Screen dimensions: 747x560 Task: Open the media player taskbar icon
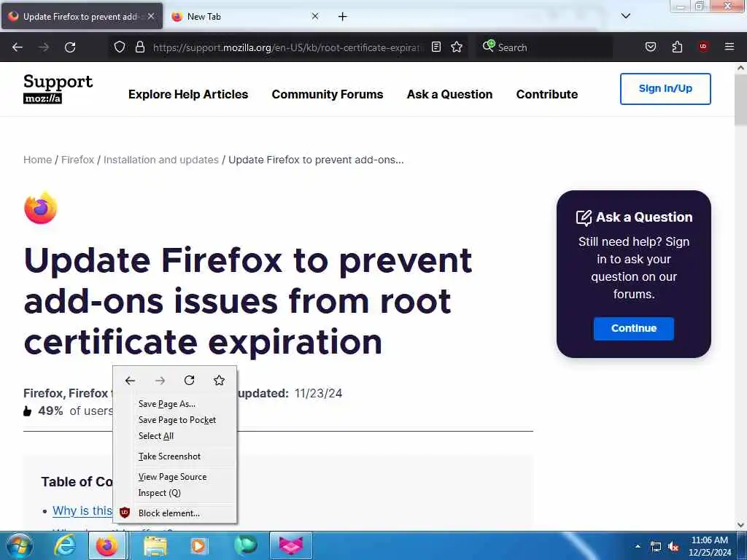[198, 545]
